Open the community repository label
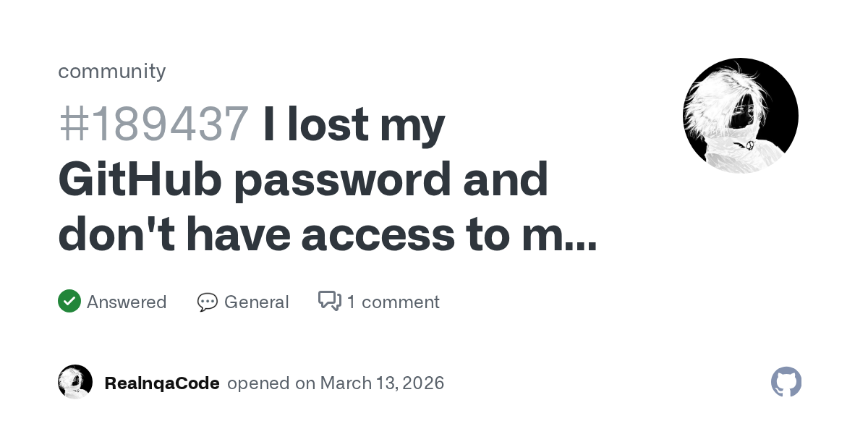 112,71
